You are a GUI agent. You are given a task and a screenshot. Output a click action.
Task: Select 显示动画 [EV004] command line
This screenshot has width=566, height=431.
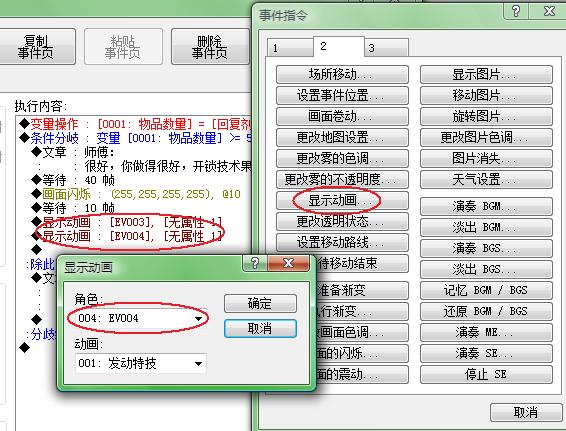[x=126, y=236]
